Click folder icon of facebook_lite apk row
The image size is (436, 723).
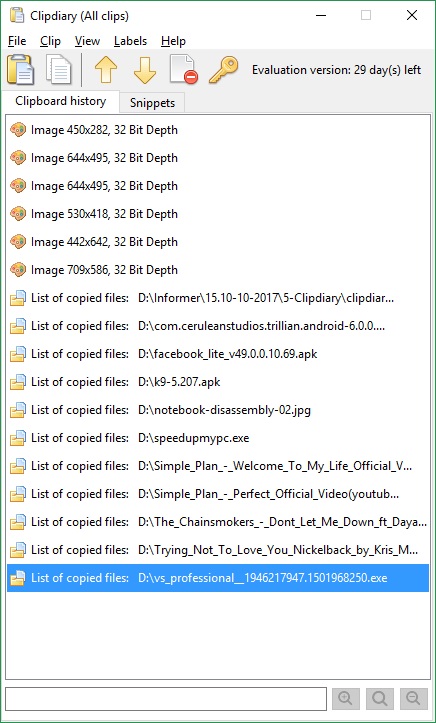click(x=18, y=354)
